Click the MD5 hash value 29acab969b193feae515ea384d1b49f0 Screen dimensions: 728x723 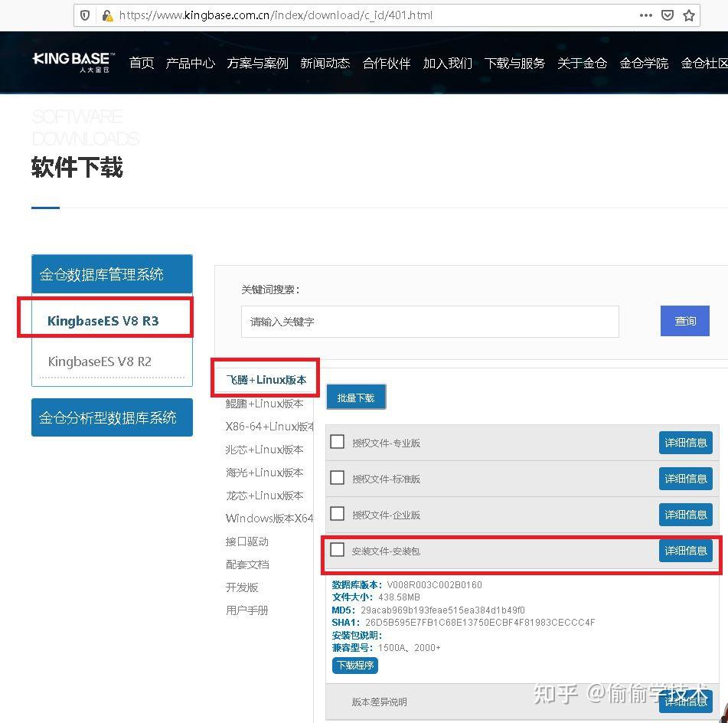point(442,610)
